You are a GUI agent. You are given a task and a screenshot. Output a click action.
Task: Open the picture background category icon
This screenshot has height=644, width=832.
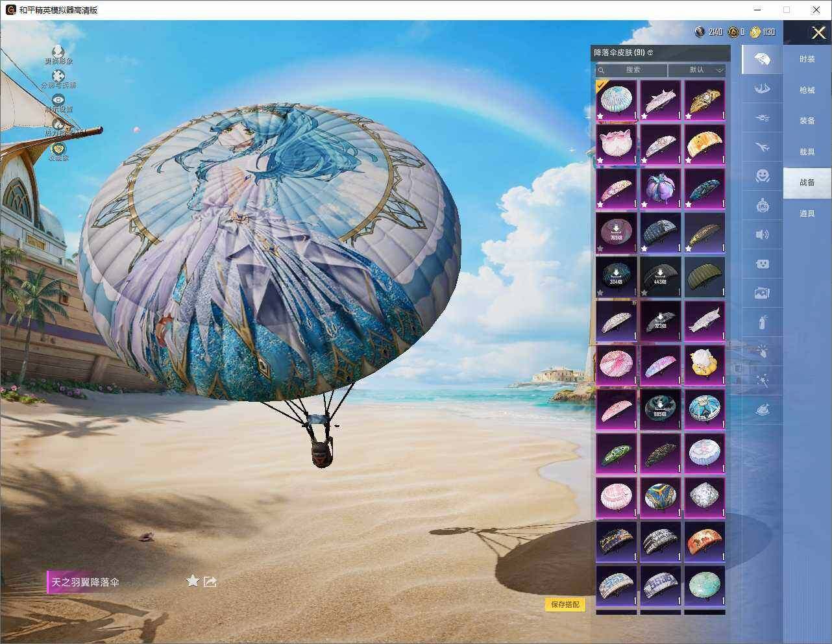point(763,293)
